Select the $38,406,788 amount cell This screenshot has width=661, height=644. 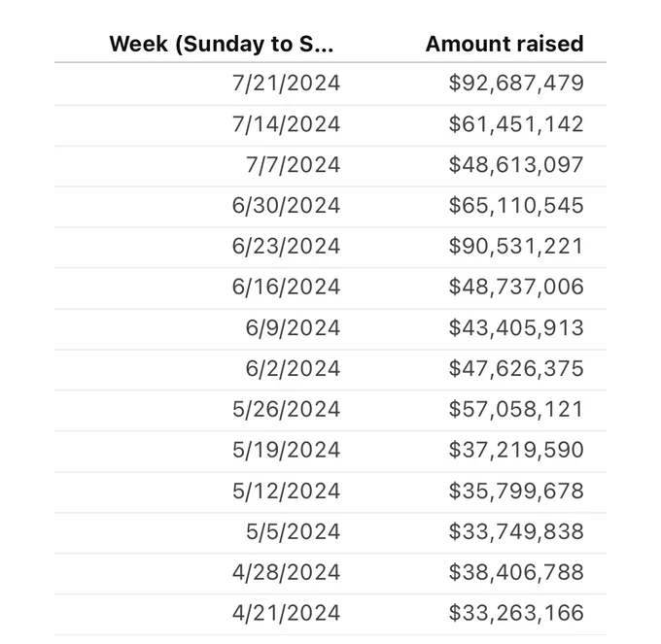(516, 572)
